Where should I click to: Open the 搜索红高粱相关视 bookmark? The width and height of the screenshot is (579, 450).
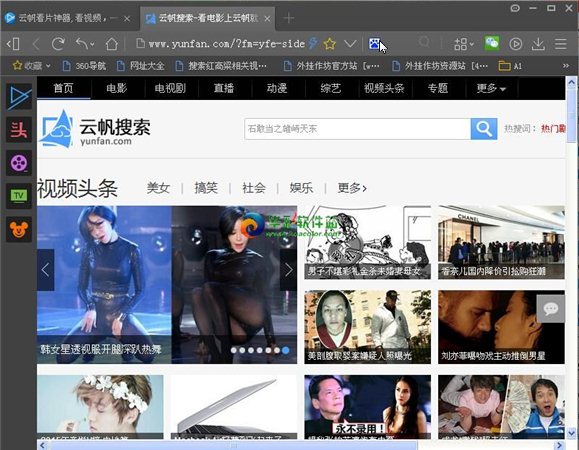click(221, 66)
